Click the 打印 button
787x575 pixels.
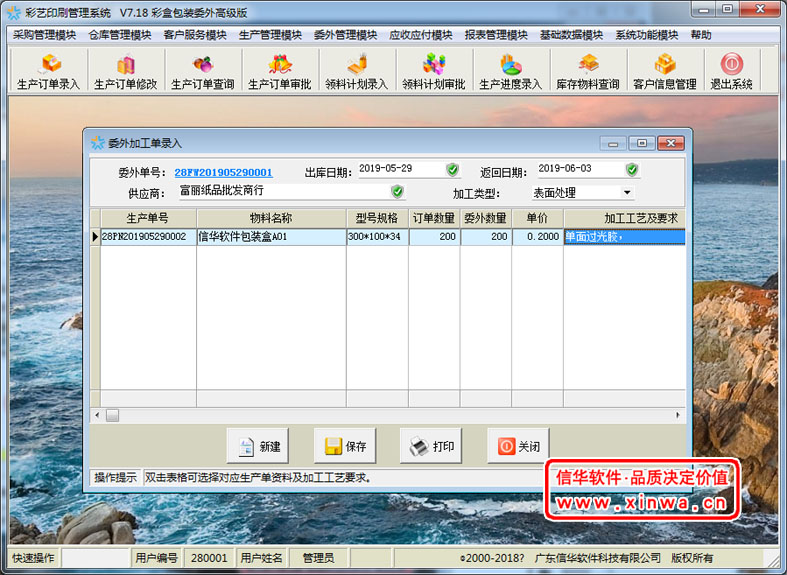(431, 446)
